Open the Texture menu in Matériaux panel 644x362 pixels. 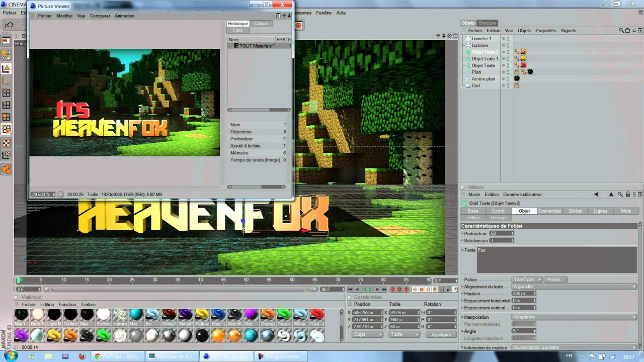88,304
